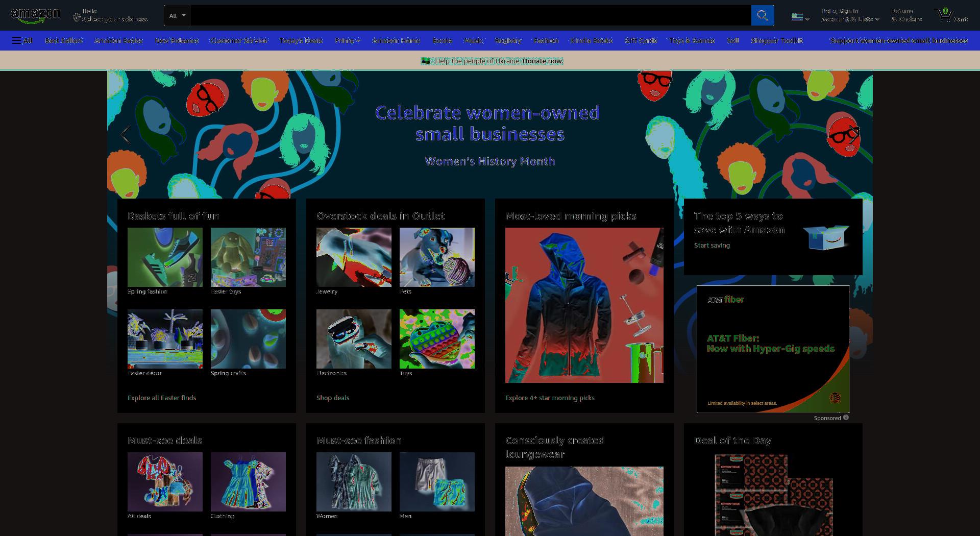This screenshot has width=980, height=536.
Task: Open Amazon Basics in the nav bar
Action: coord(118,40)
